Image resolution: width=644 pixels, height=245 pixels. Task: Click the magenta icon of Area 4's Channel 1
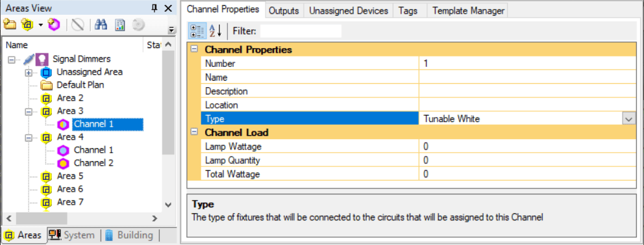63,150
